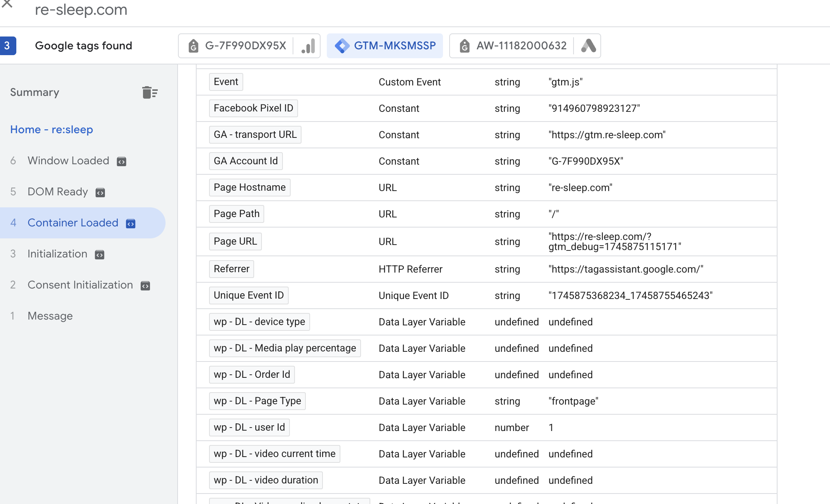
Task: Open the Summary view
Action: 35,92
